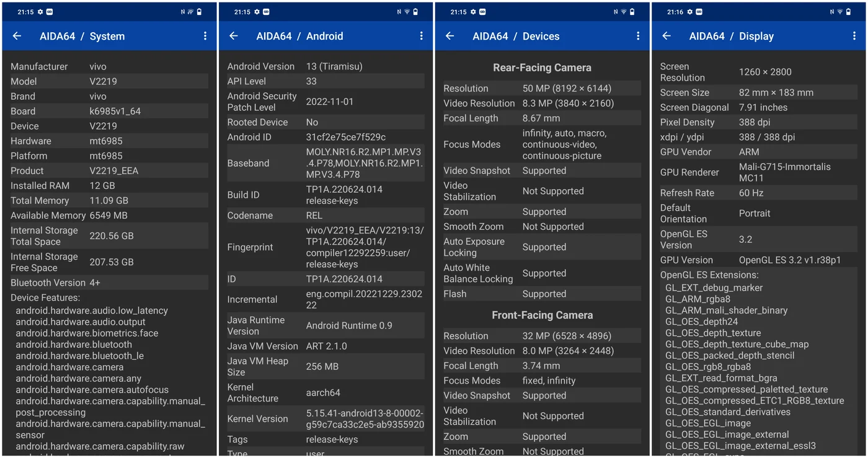Screen dimensions: 868x458
Task: Select the Total Memory value '11.09 GB'
Action: click(109, 200)
